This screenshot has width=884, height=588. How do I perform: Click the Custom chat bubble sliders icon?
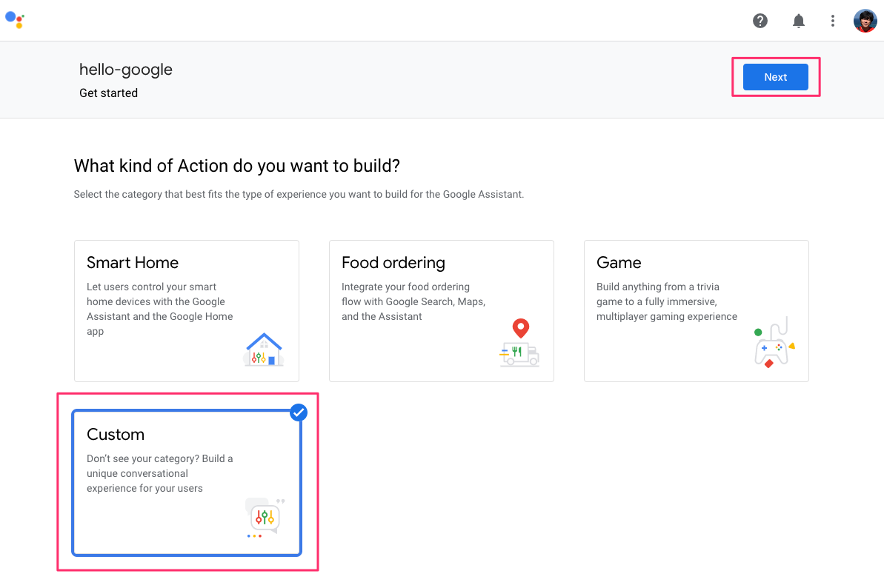point(265,518)
